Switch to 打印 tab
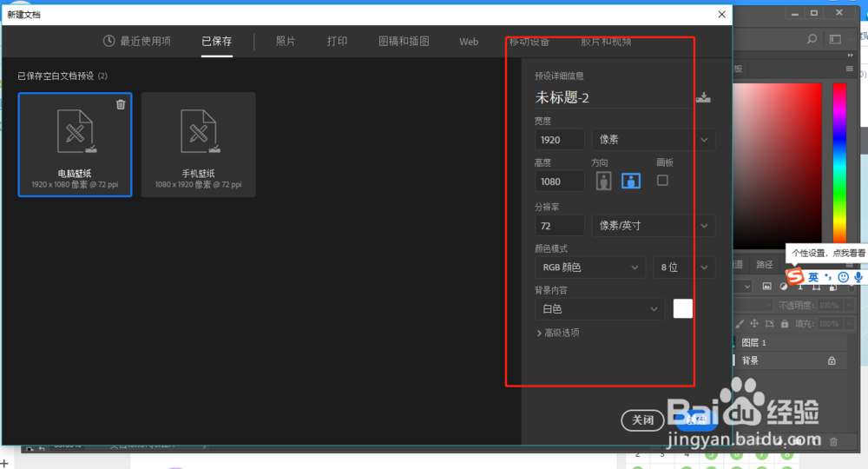 tap(337, 41)
